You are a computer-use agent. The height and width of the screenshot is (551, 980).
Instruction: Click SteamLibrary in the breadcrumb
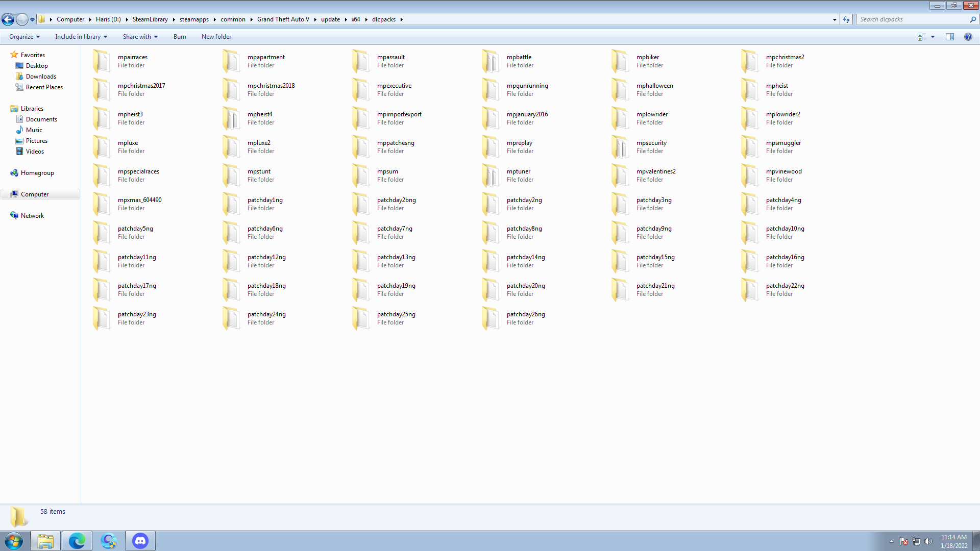click(150, 19)
